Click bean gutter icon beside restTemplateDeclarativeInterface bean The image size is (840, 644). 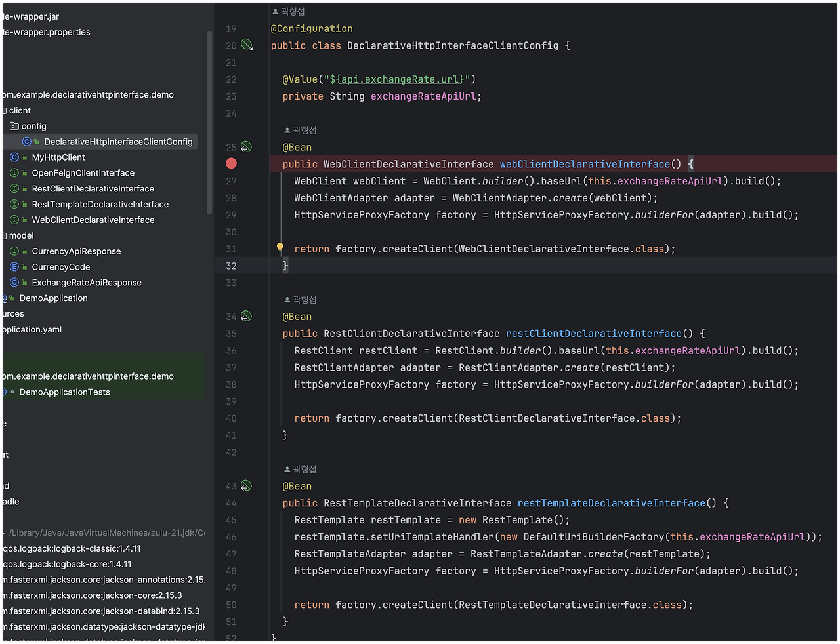pyautogui.click(x=246, y=485)
